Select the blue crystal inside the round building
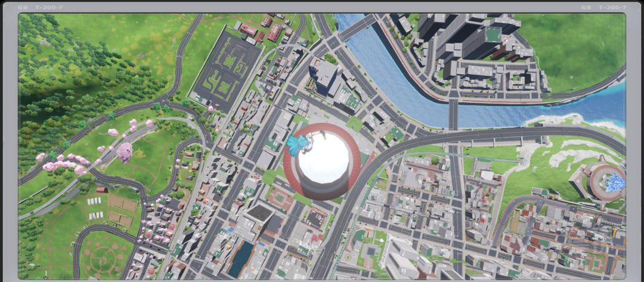This screenshot has width=644, height=282. tap(615, 182)
